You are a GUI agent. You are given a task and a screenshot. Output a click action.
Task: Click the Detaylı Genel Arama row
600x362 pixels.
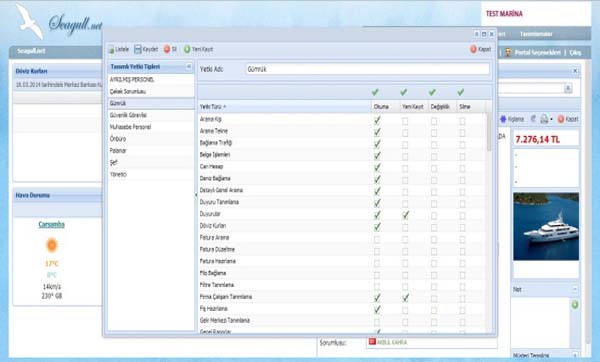342,190
